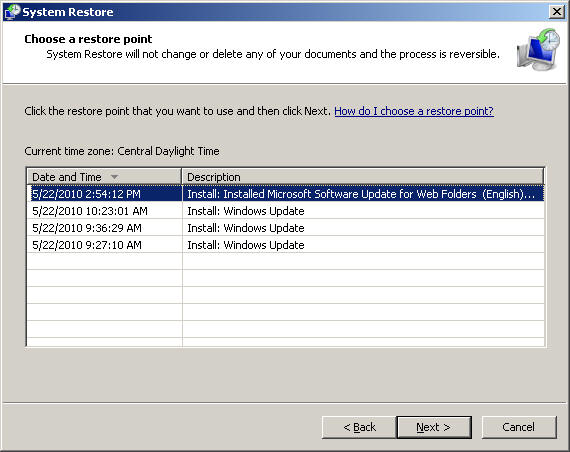Click the System Restore title bar

tap(285, 12)
